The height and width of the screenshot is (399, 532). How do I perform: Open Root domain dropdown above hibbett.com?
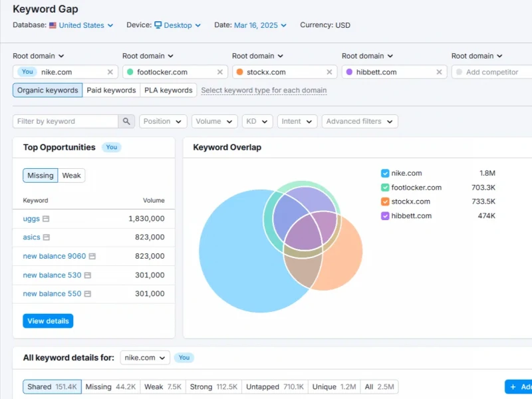(x=367, y=56)
